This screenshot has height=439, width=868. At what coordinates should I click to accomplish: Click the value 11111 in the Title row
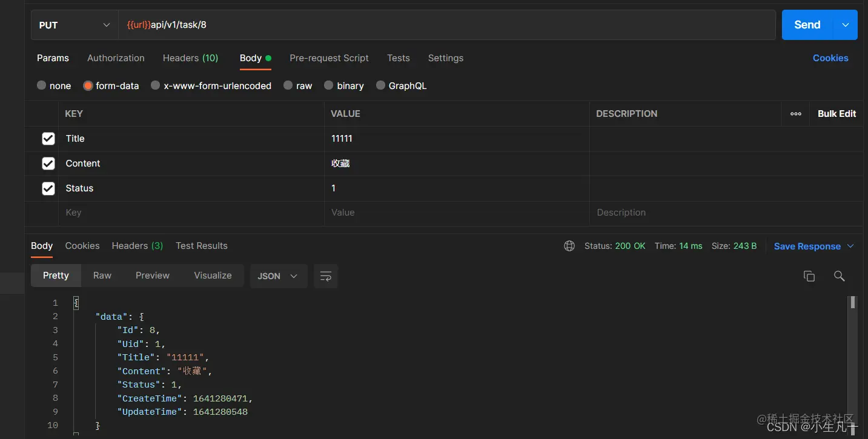342,139
